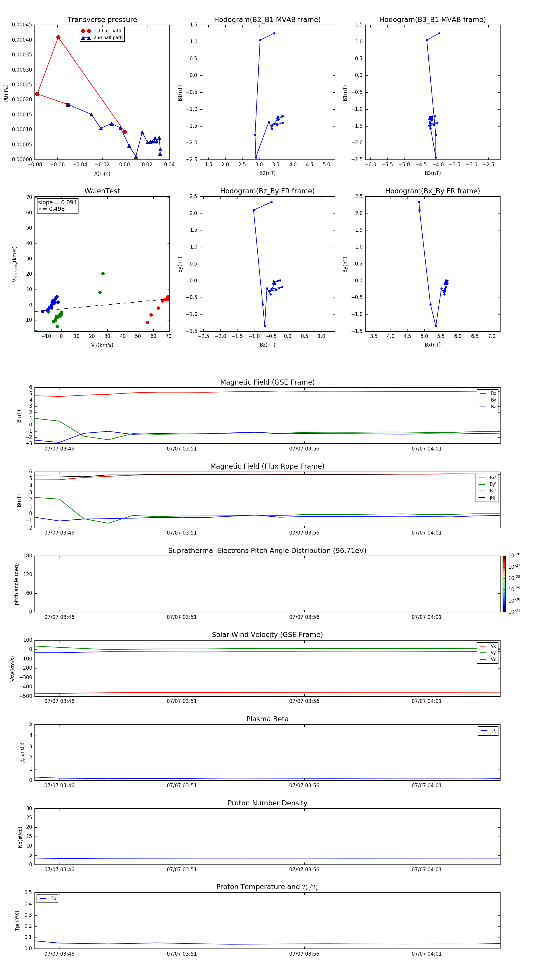Click the 'Hodogram(Bx_By FR frame)' title
The image size is (535, 980).
tap(432, 191)
